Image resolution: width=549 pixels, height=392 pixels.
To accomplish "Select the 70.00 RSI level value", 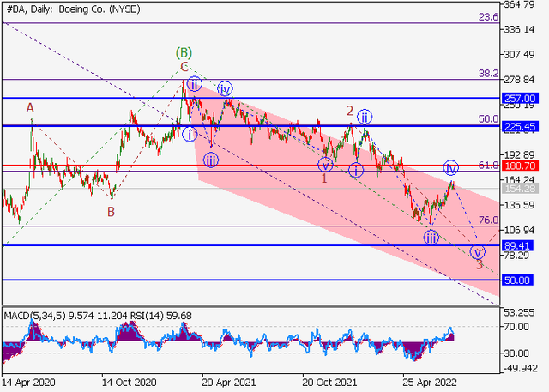I will coord(516,327).
